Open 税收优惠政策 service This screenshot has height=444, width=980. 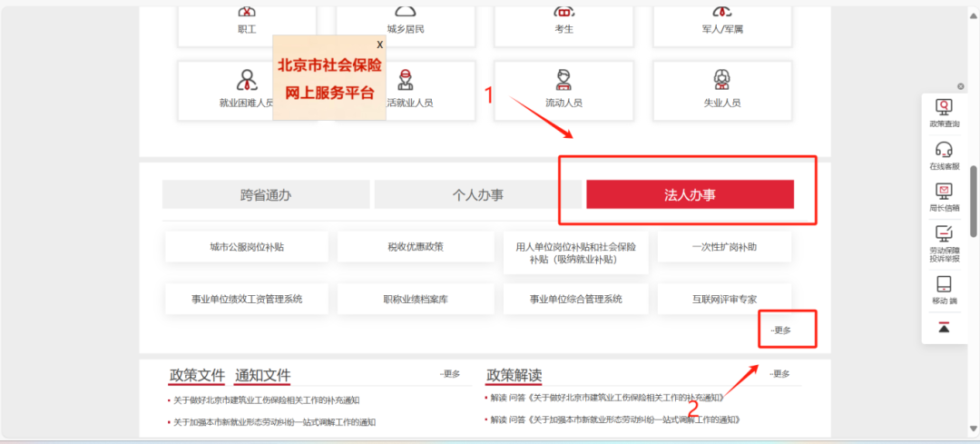(416, 247)
